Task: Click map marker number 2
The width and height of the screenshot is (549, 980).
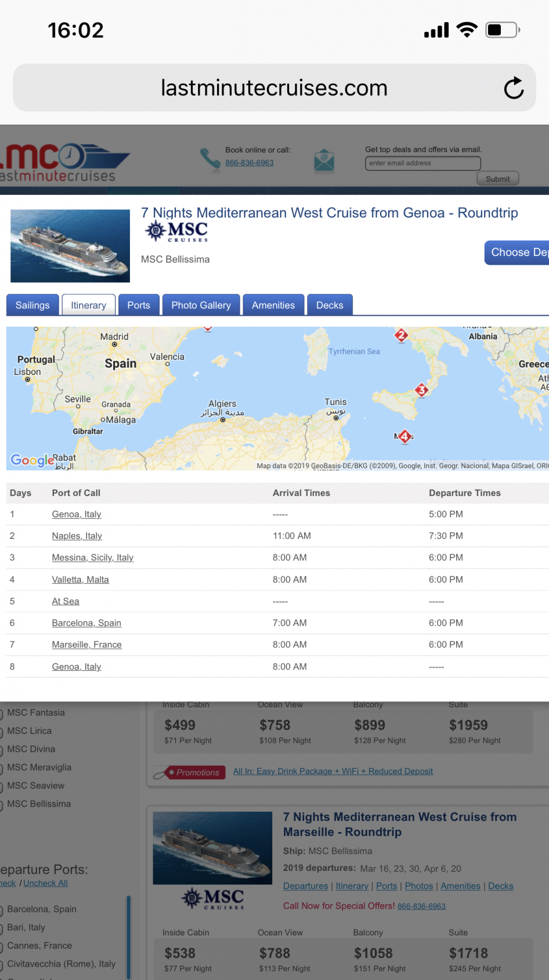Action: [401, 335]
